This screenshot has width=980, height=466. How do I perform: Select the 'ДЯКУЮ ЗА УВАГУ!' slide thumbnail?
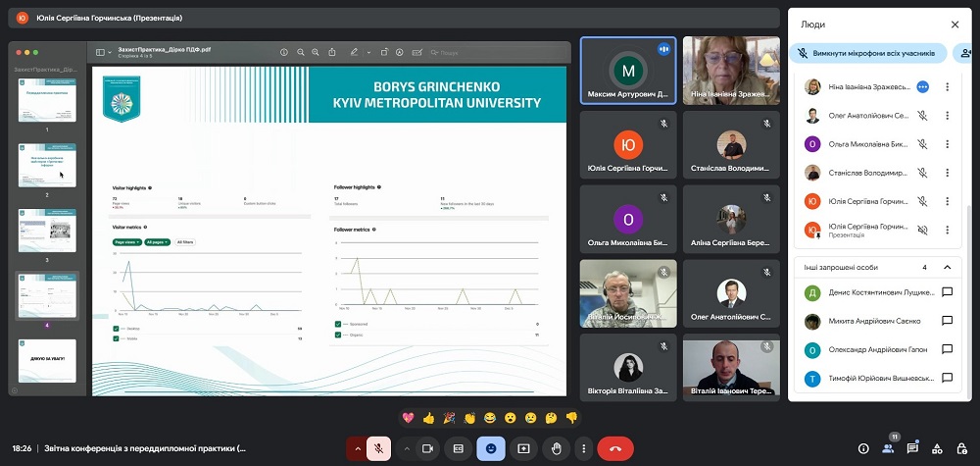tap(47, 359)
